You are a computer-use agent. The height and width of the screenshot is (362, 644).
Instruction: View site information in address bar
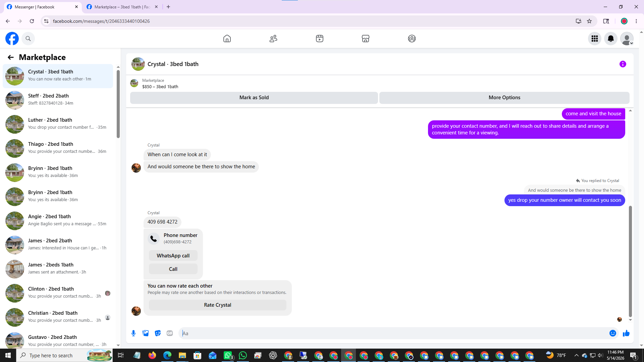pyautogui.click(x=46, y=21)
